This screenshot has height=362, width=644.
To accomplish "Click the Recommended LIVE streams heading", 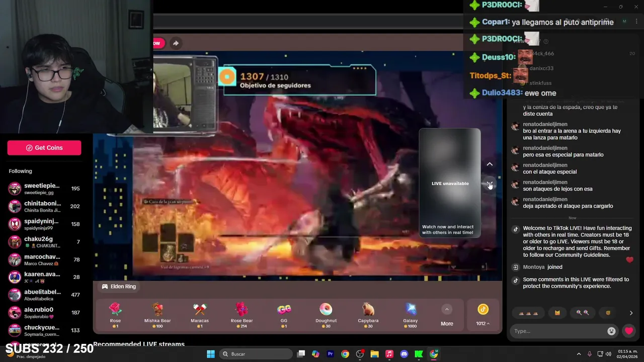I will click(139, 344).
